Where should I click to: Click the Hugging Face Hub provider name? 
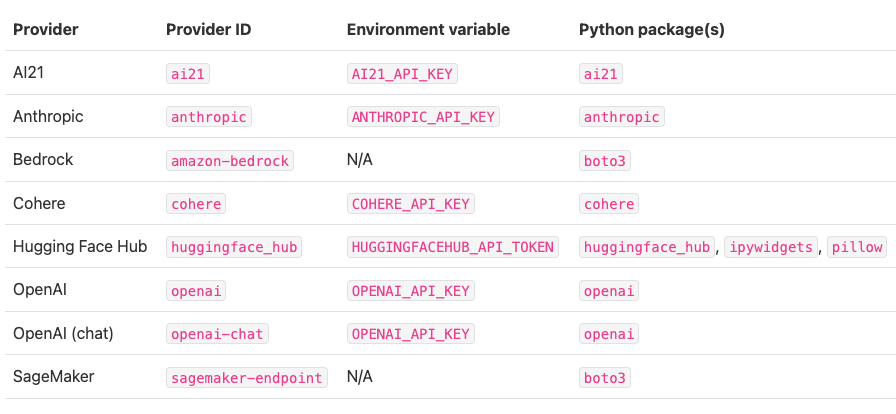pyautogui.click(x=80, y=247)
